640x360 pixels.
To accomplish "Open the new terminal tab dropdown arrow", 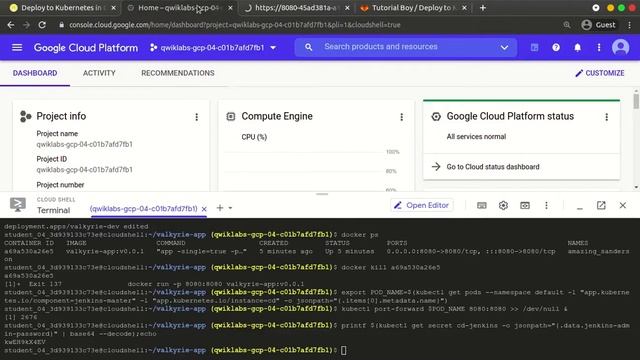I will (x=230, y=208).
